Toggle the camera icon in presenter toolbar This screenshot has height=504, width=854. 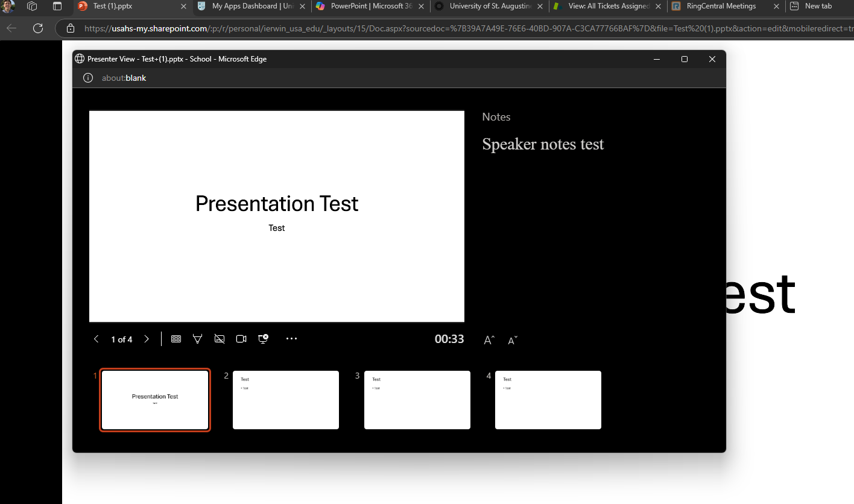click(241, 339)
